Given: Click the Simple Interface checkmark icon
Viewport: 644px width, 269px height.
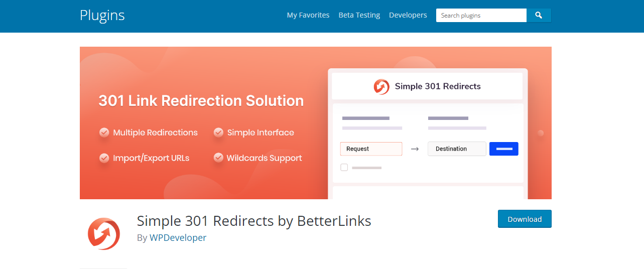Looking at the screenshot, I should [218, 132].
